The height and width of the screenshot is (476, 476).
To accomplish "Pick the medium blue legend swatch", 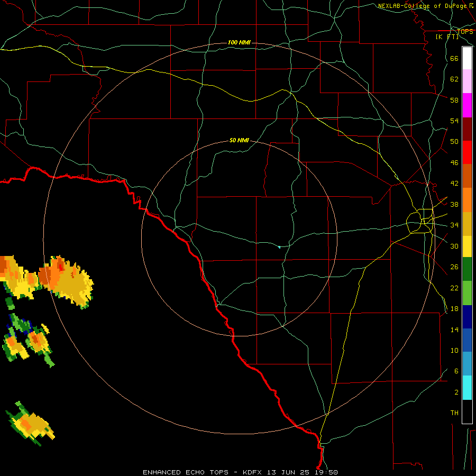I will (x=467, y=340).
